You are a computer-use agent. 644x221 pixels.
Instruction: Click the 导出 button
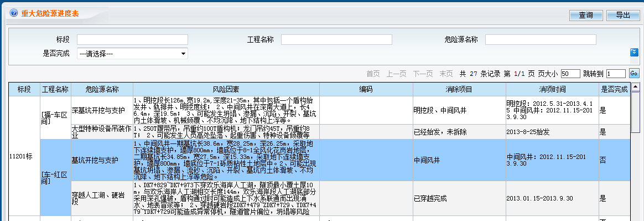(623, 15)
